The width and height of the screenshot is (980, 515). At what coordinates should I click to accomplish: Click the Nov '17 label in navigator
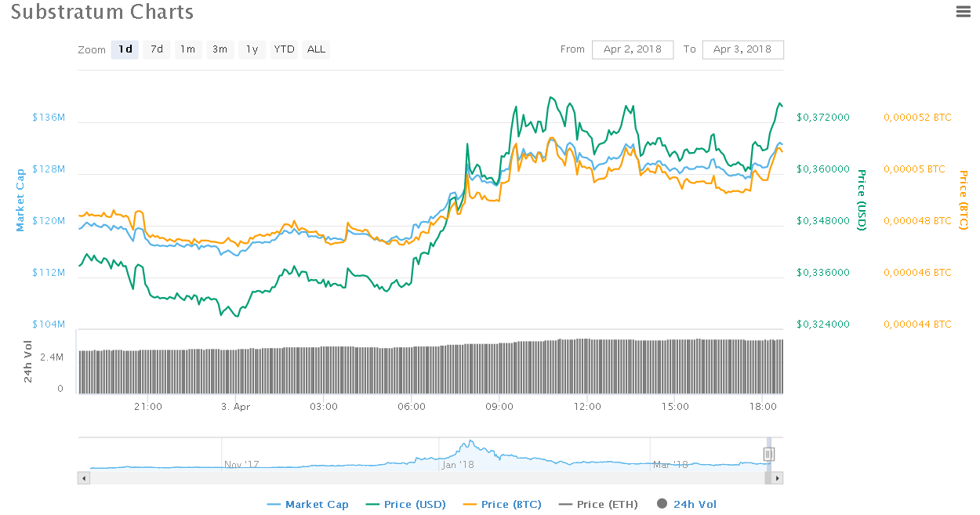pos(241,465)
